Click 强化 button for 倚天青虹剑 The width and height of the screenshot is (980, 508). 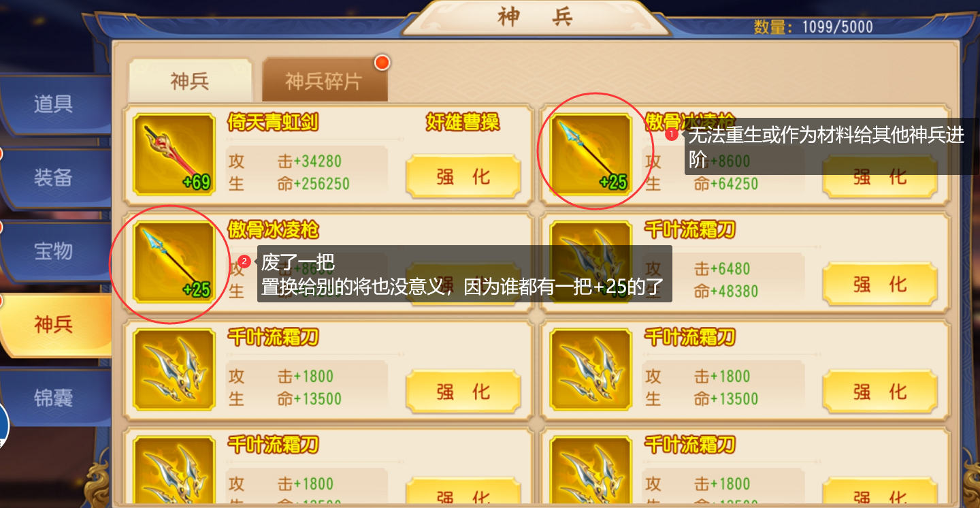click(463, 176)
